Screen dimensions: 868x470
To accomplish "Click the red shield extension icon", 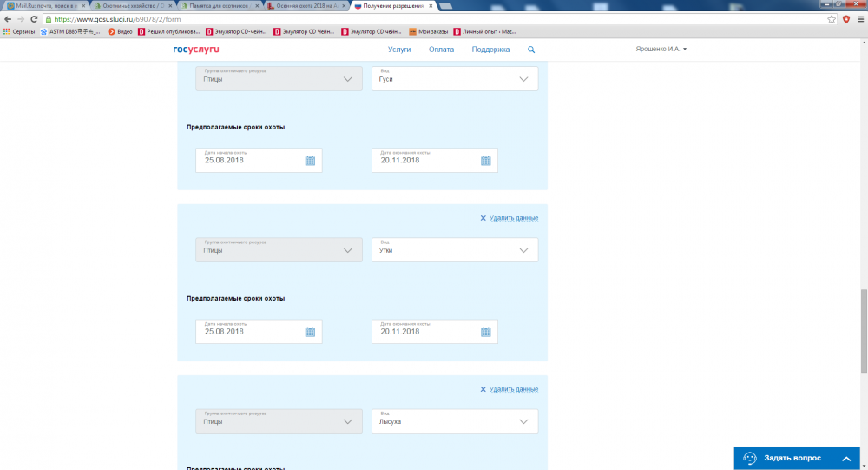I will click(x=845, y=19).
